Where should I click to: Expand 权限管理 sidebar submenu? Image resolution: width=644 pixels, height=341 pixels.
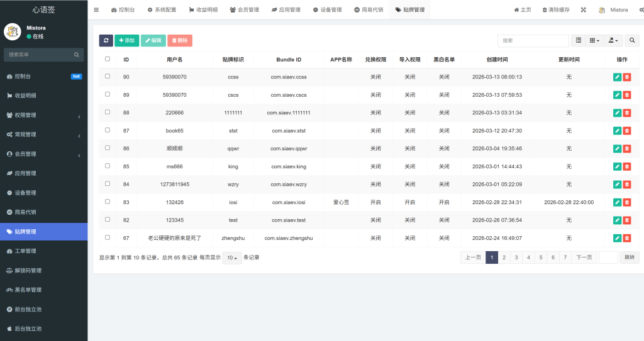click(43, 116)
